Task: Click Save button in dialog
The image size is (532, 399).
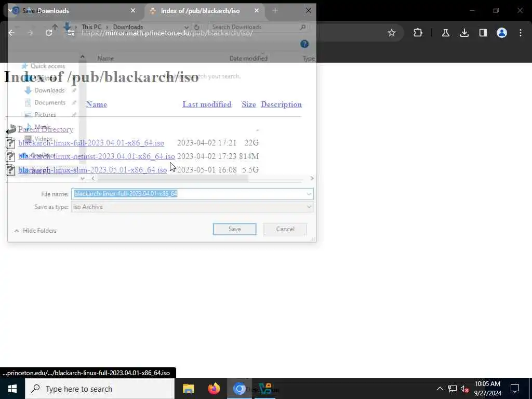Action: coord(234,229)
